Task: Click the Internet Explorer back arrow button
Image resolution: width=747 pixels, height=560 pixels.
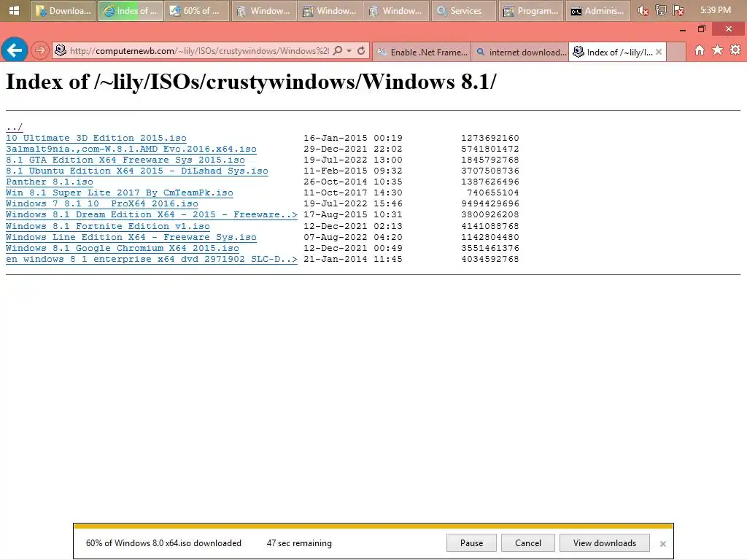Action: pyautogui.click(x=15, y=50)
